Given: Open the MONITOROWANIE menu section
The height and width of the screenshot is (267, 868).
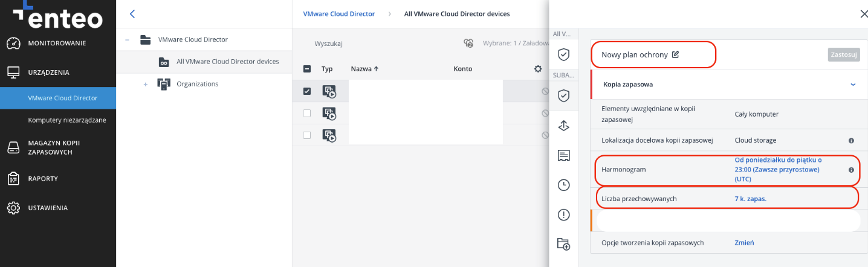Looking at the screenshot, I should 58,43.
